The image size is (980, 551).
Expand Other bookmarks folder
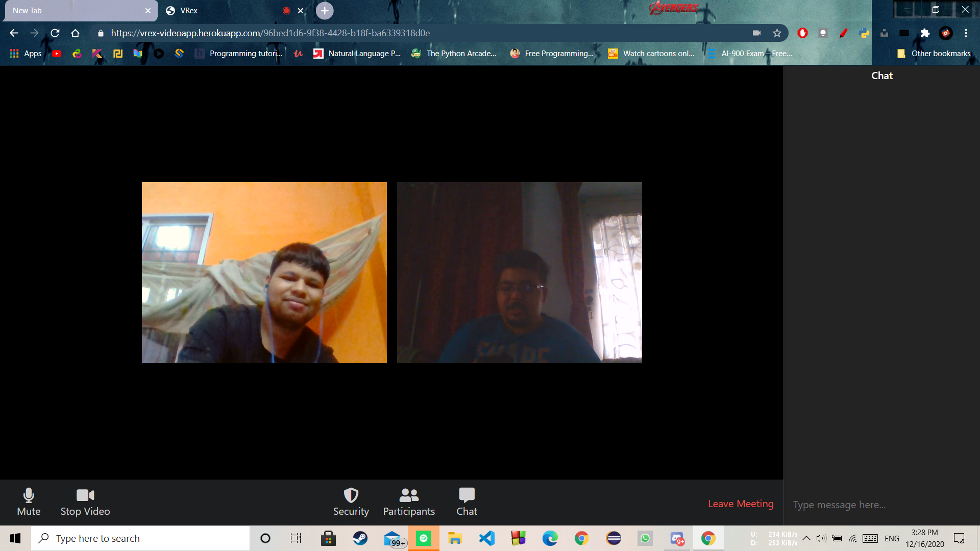tap(934, 54)
